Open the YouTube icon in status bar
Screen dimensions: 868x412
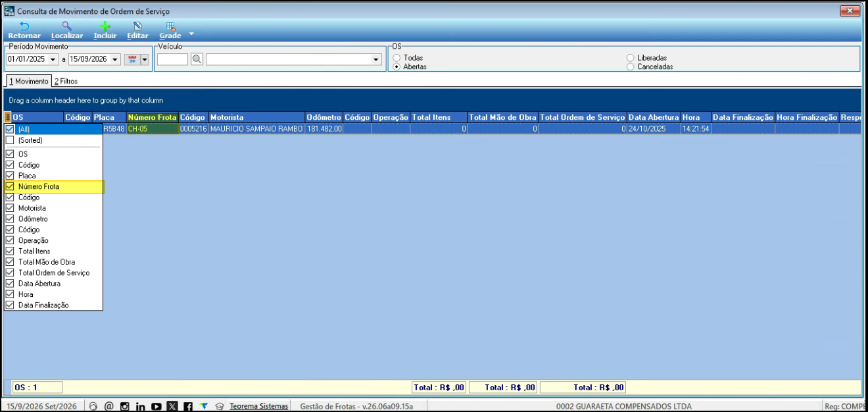157,406
